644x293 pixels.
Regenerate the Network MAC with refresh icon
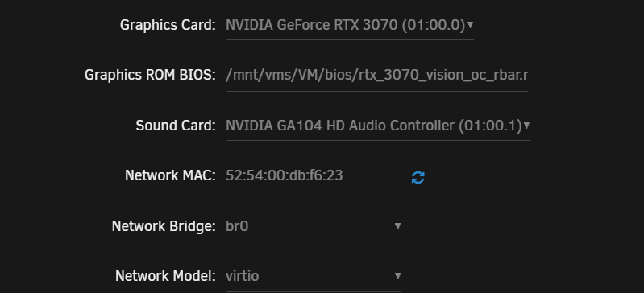(418, 178)
